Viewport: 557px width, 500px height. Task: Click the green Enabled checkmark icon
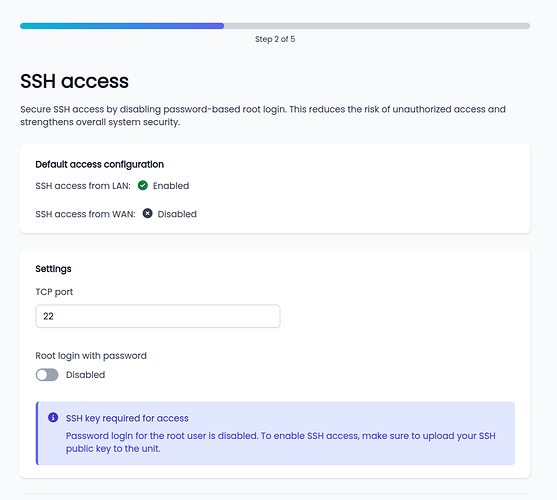point(143,185)
